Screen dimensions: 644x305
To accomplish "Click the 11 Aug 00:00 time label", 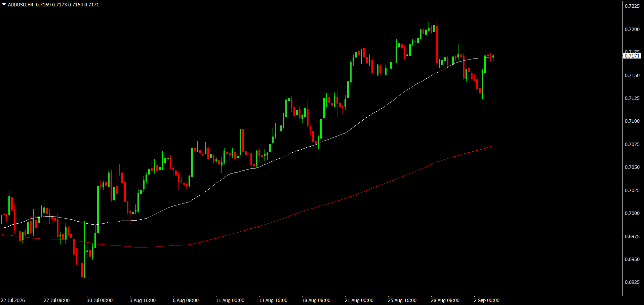I will (x=230, y=300).
